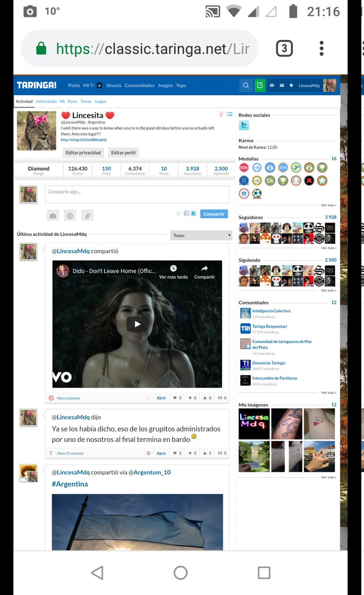
Task: Click the 5k medal badge
Action: click(x=270, y=180)
